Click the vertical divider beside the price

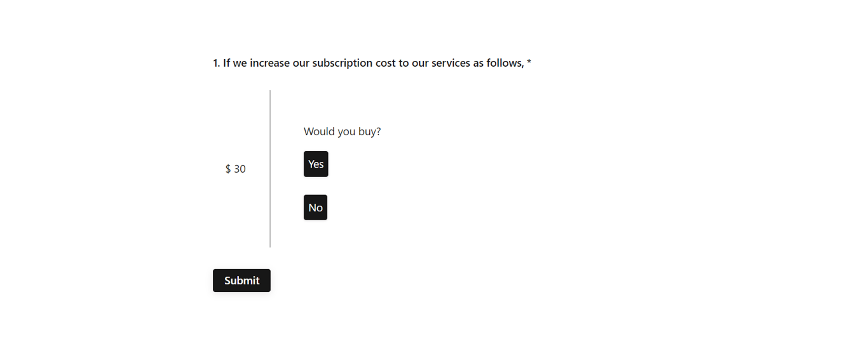[x=270, y=169]
